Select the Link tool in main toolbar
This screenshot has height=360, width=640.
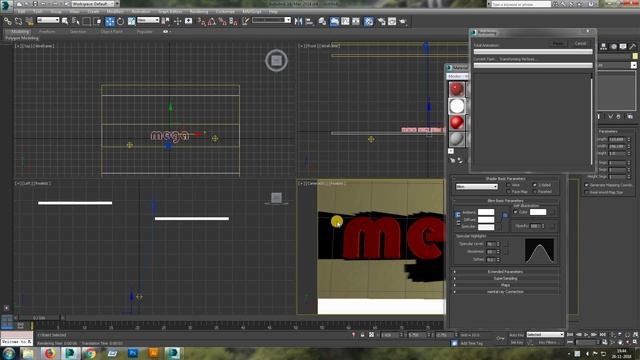8,21
